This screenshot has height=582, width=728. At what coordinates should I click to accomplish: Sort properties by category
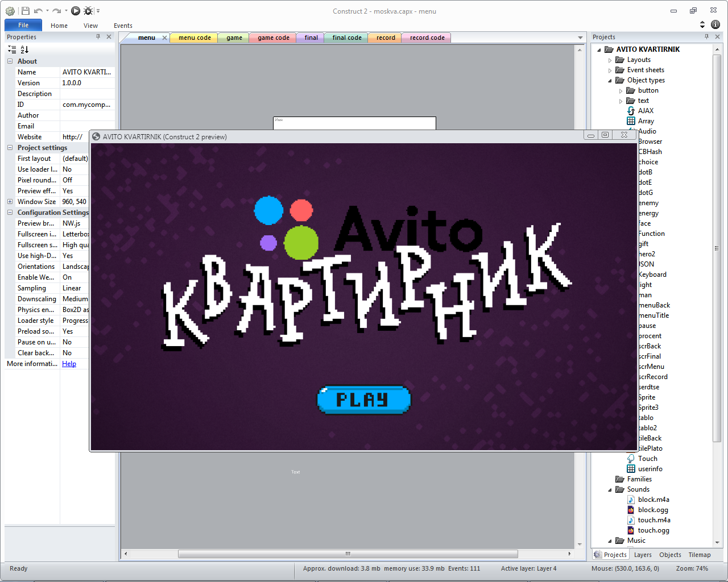(x=12, y=49)
